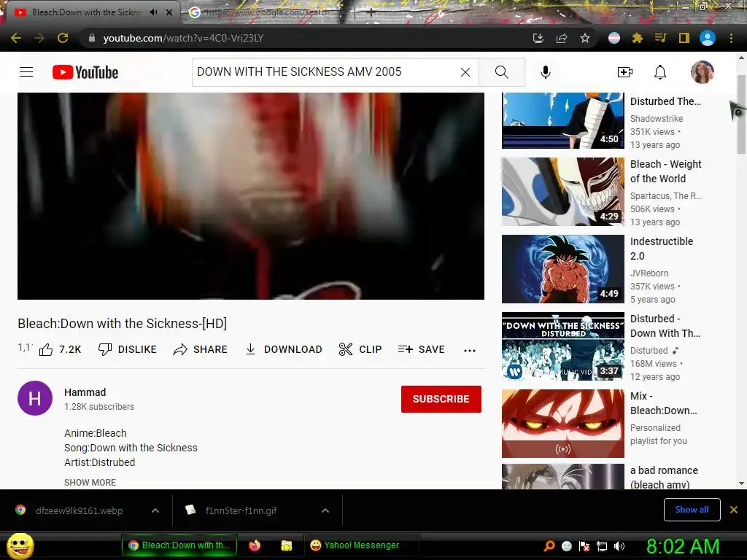
Task: Mute the tab via speaker icon
Action: 153,12
